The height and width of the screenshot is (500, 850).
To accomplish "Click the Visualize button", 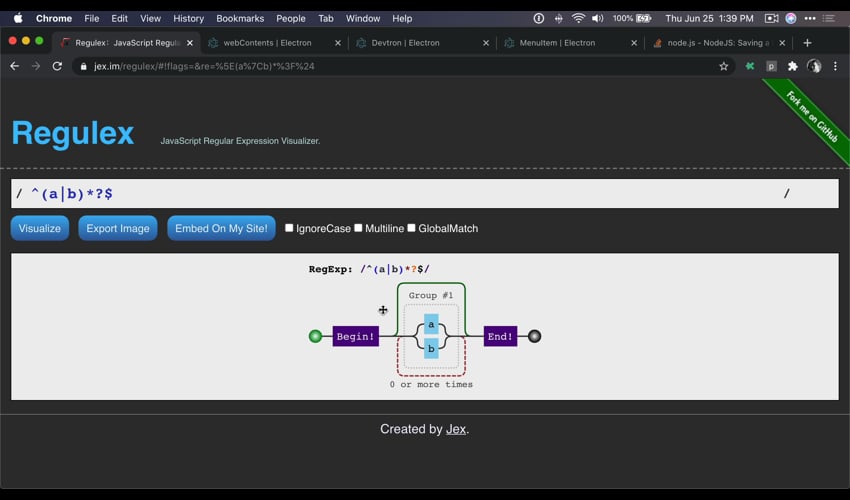I will pos(40,228).
